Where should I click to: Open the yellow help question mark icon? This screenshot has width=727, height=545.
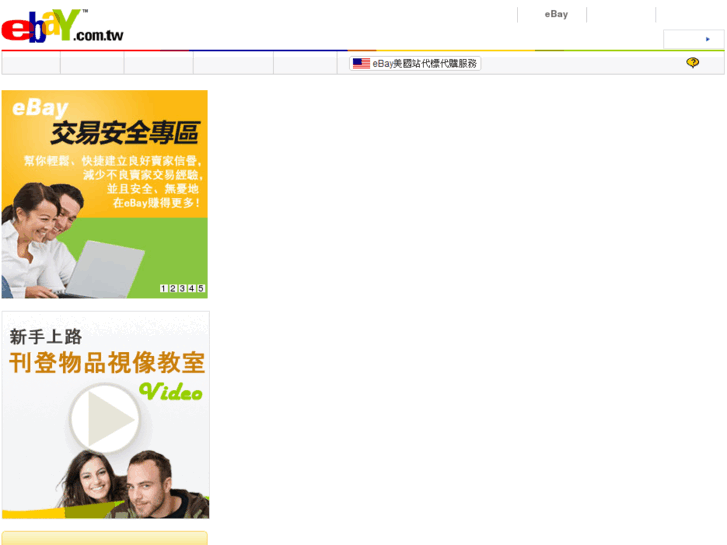point(693,62)
